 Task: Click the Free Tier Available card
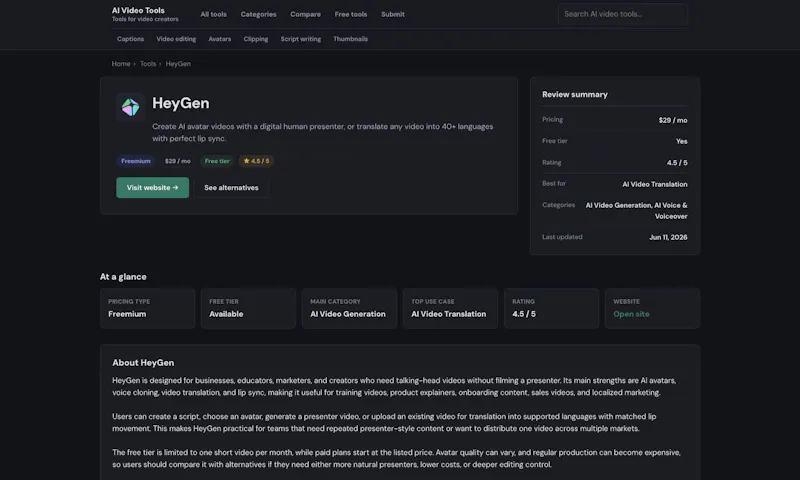(248, 308)
